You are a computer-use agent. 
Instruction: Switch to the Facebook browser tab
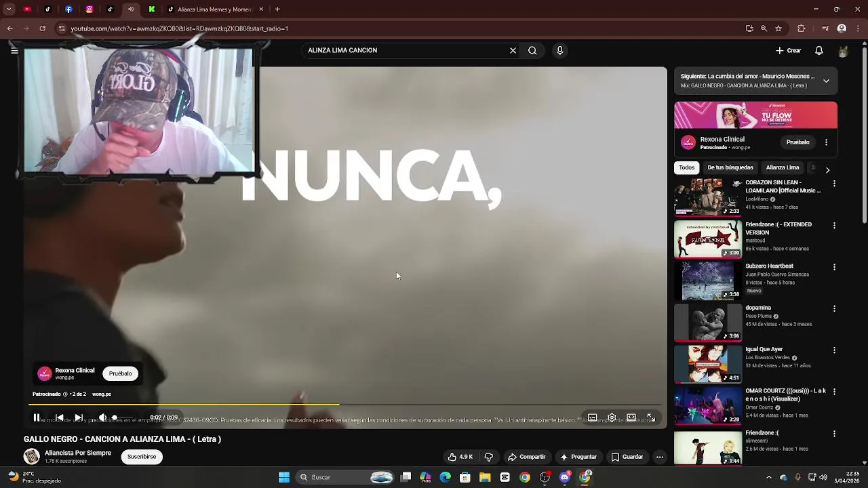point(68,9)
